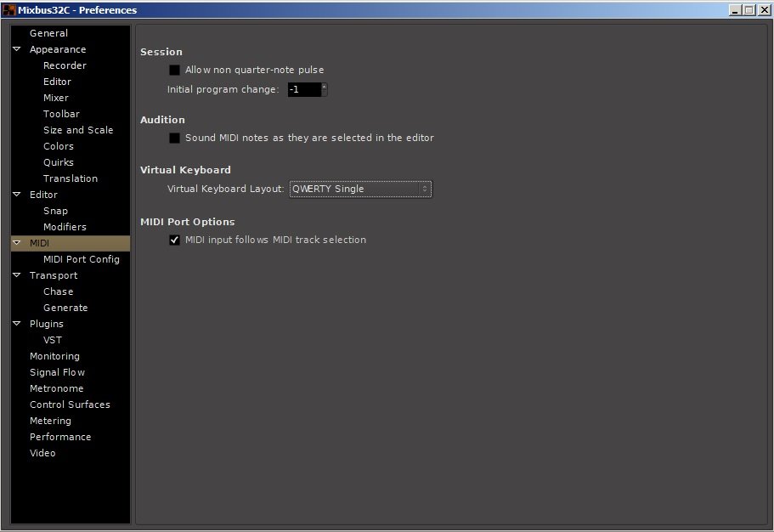Uncheck MIDI input follows MIDI track selection

(x=174, y=240)
